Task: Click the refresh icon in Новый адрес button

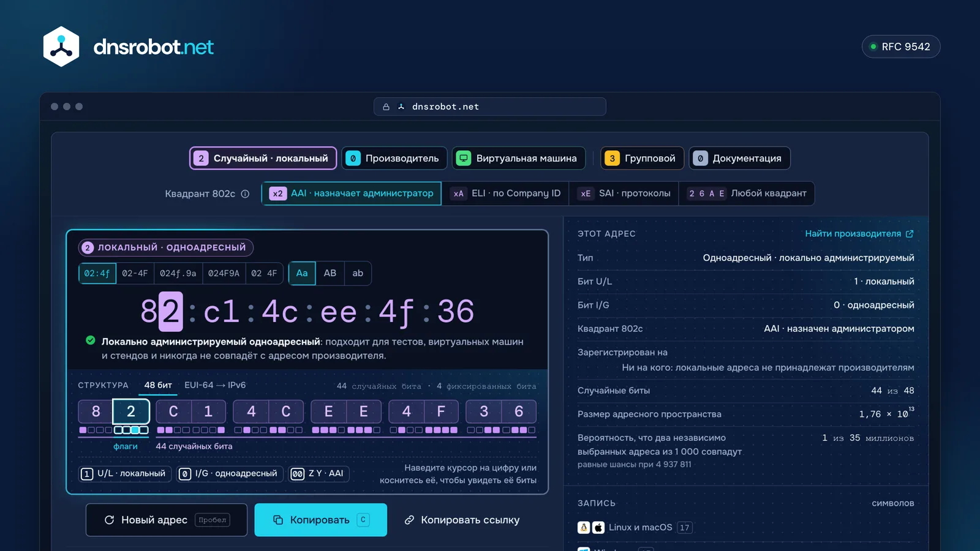Action: (x=110, y=520)
